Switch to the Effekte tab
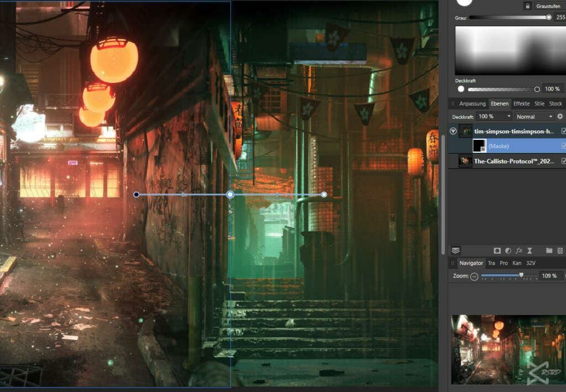 [521, 103]
